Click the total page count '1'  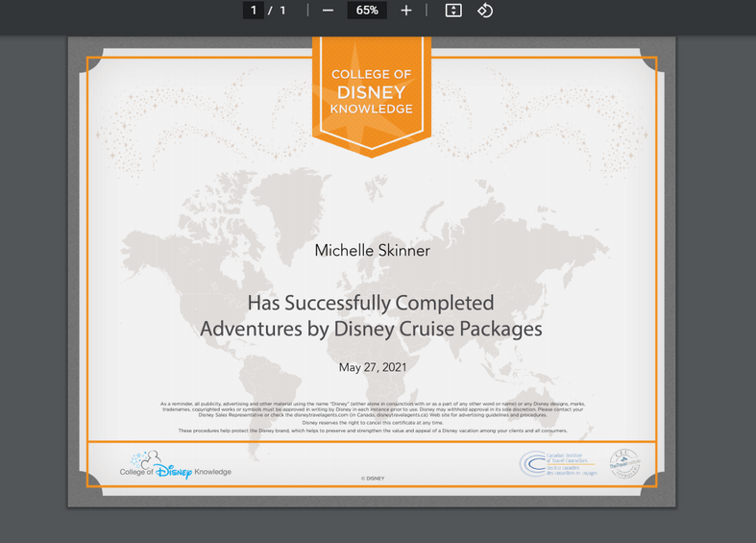[x=282, y=11]
